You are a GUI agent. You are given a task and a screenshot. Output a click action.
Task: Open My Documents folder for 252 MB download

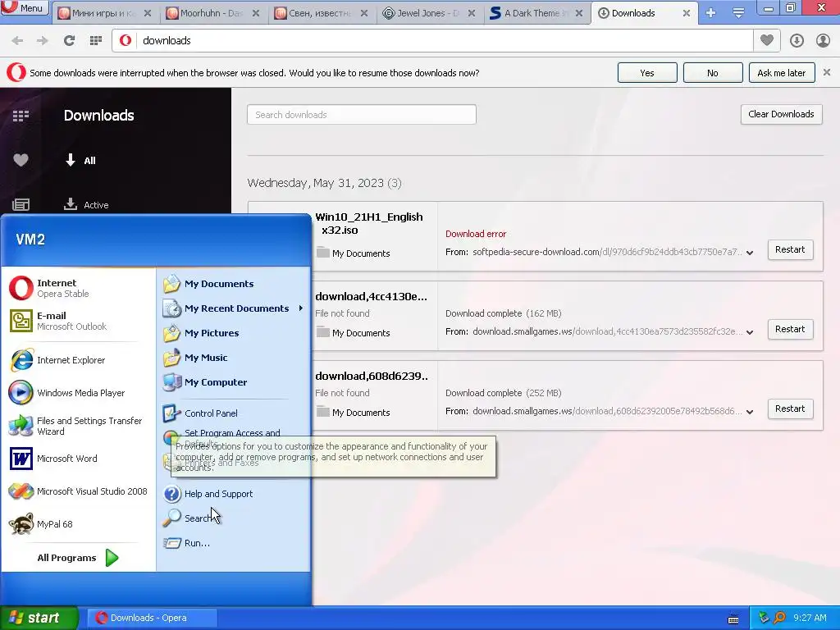pos(353,413)
